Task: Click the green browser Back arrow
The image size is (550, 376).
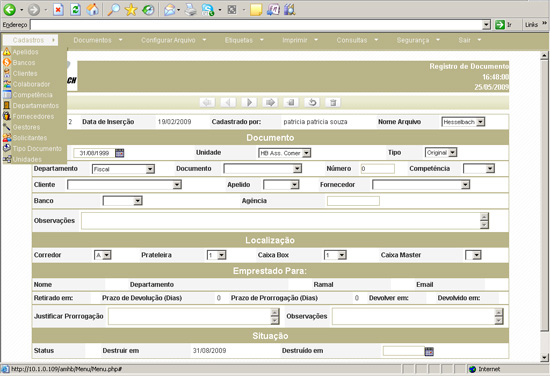Action: pyautogui.click(x=9, y=9)
